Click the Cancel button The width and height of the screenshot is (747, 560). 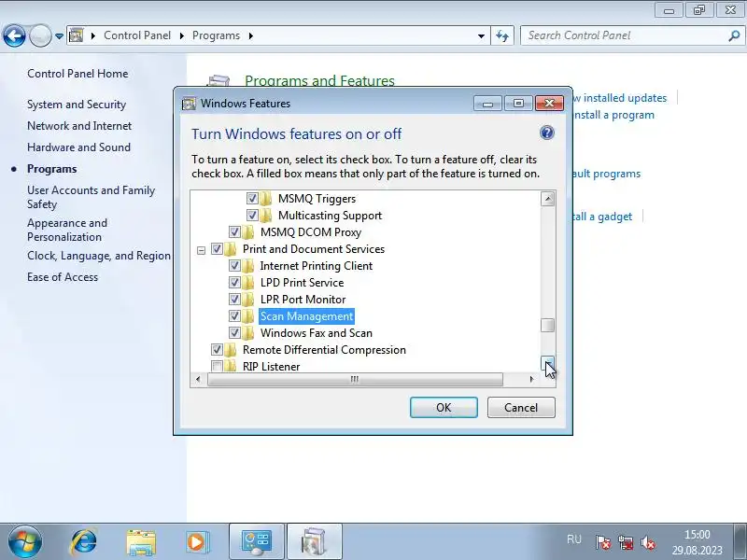tap(521, 408)
